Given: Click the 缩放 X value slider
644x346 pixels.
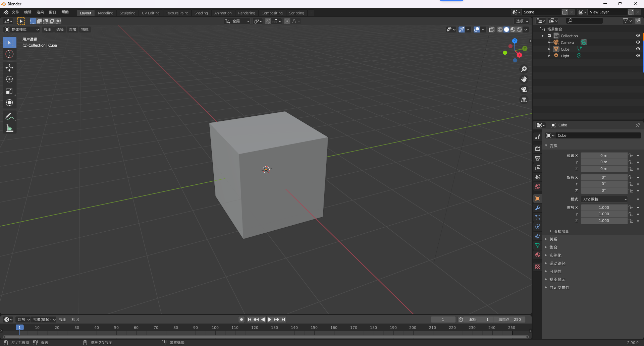Looking at the screenshot, I should coord(604,207).
